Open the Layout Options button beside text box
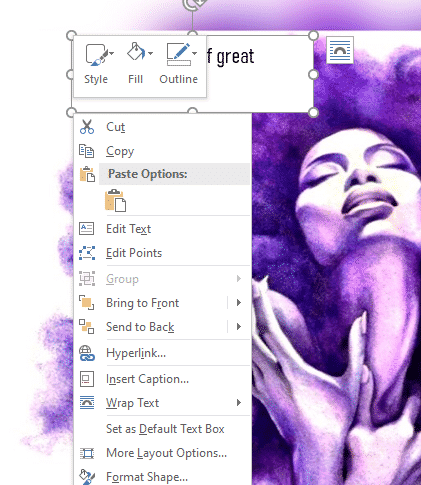 [340, 50]
